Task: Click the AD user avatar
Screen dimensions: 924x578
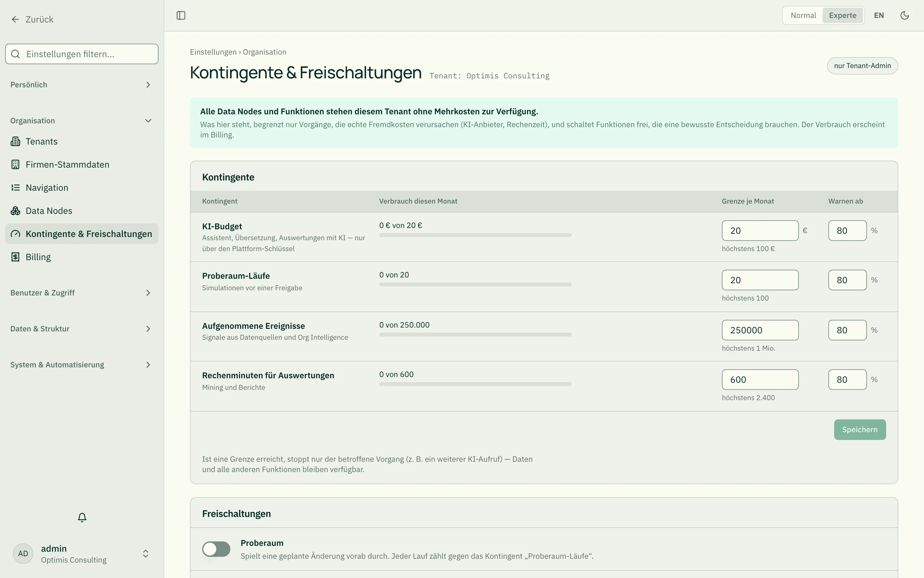Action: [x=23, y=554]
